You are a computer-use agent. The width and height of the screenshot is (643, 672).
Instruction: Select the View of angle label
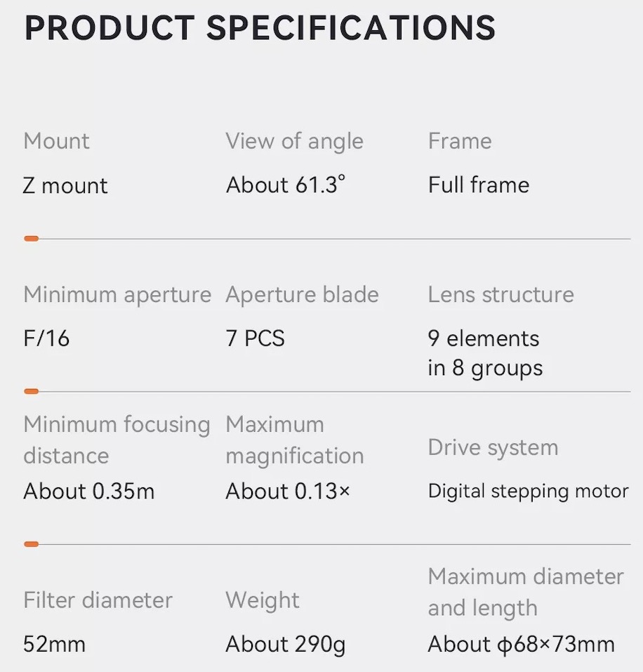pos(294,141)
